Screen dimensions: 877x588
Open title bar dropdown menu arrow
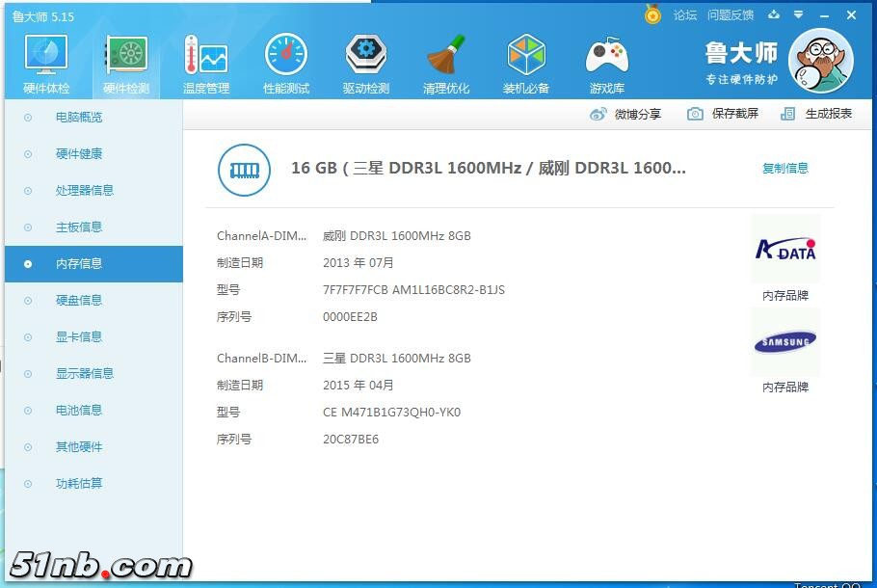tap(798, 15)
